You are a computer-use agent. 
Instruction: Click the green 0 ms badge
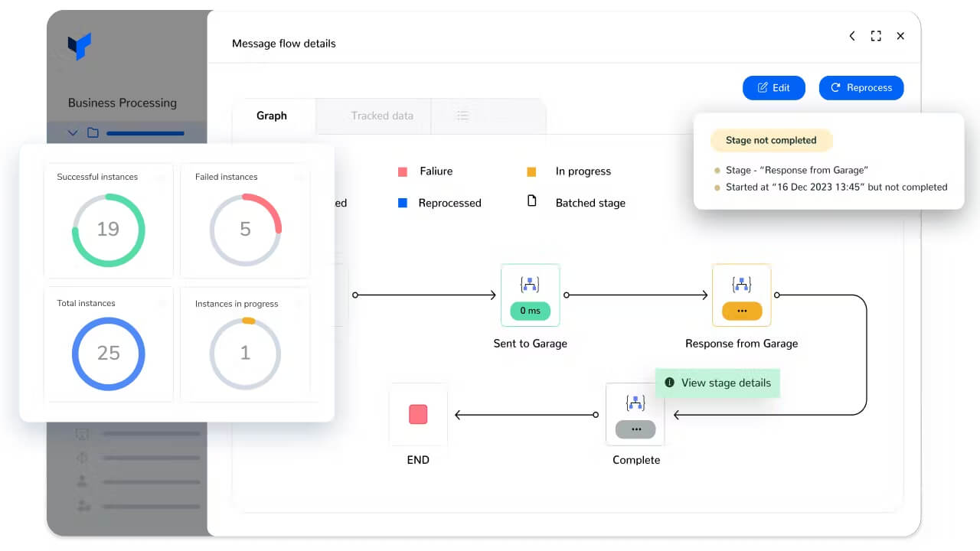click(x=530, y=311)
